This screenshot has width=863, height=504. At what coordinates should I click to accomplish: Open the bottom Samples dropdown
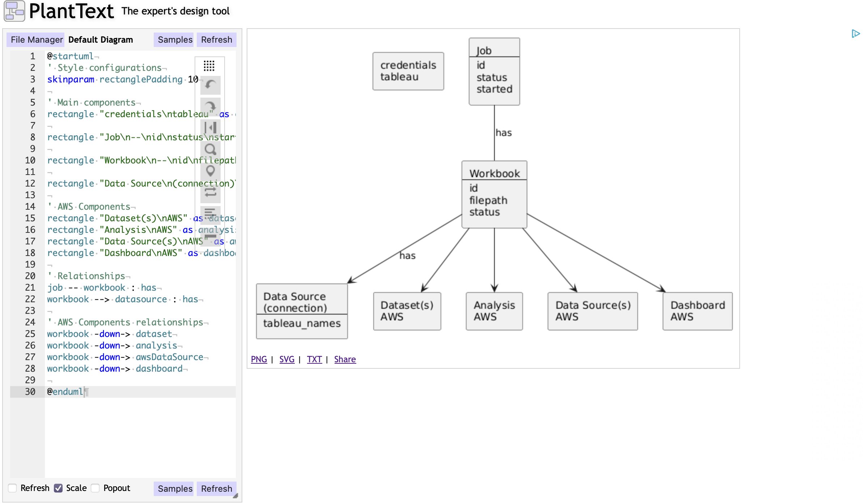[174, 489]
